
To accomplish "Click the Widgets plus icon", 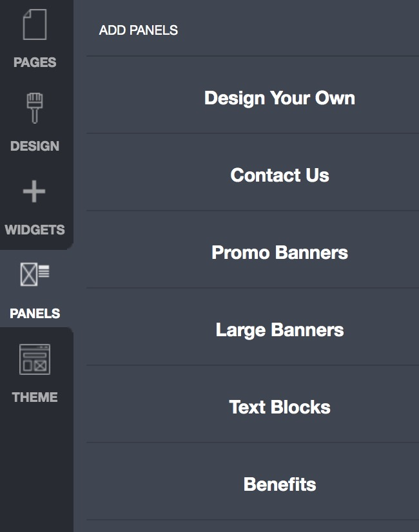I will [34, 191].
